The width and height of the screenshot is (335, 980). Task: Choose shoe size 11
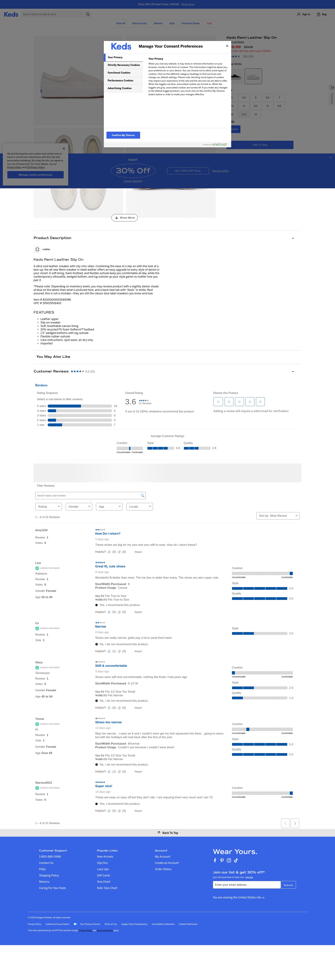pyautogui.click(x=256, y=115)
